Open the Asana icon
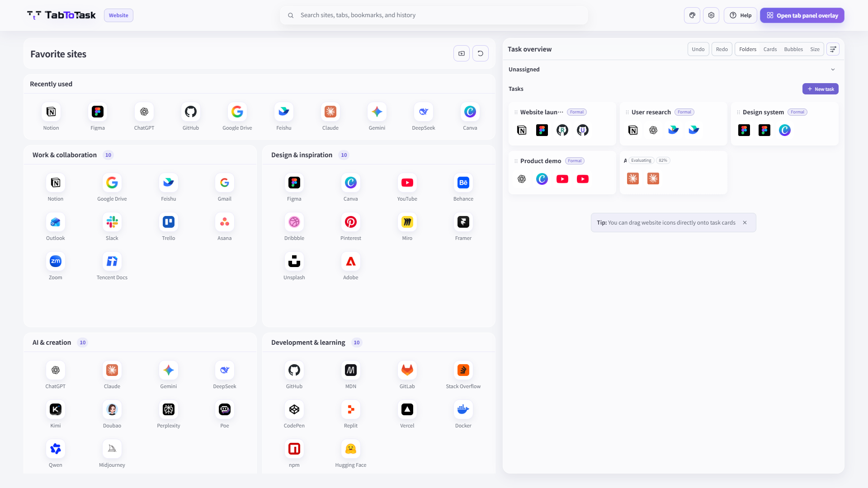 click(225, 222)
